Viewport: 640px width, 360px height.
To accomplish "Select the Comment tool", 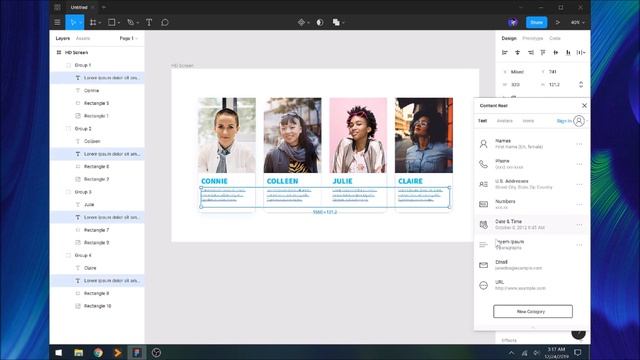I will pyautogui.click(x=165, y=22).
